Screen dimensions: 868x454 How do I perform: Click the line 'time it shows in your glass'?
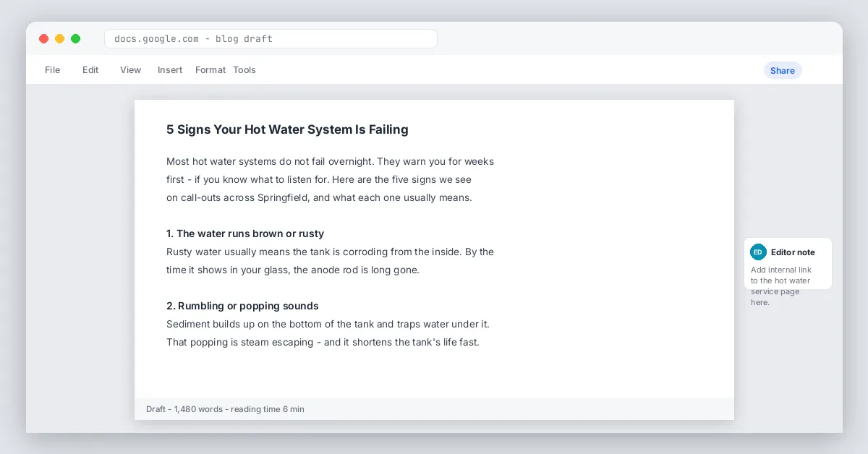pos(293,270)
